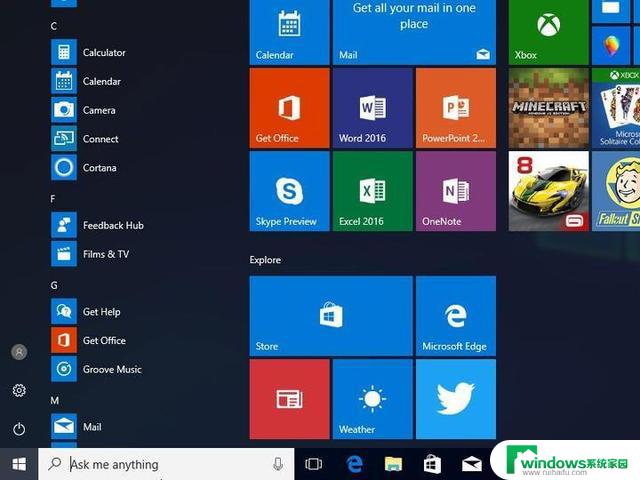Click the Ask me anything search box

(166, 464)
